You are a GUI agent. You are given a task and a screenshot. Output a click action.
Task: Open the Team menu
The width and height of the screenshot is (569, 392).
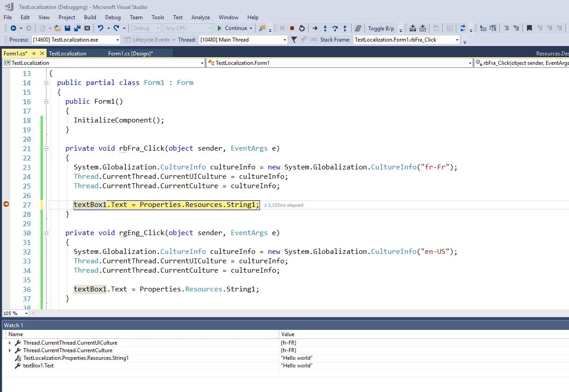136,17
